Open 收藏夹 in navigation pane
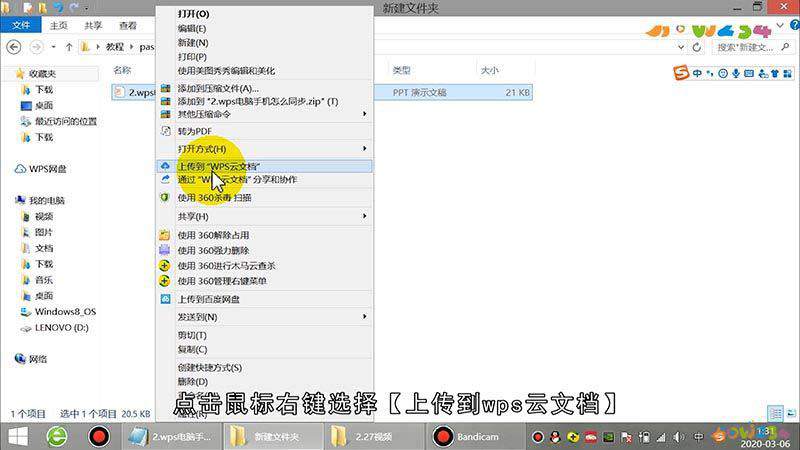The width and height of the screenshot is (800, 450). [42, 74]
